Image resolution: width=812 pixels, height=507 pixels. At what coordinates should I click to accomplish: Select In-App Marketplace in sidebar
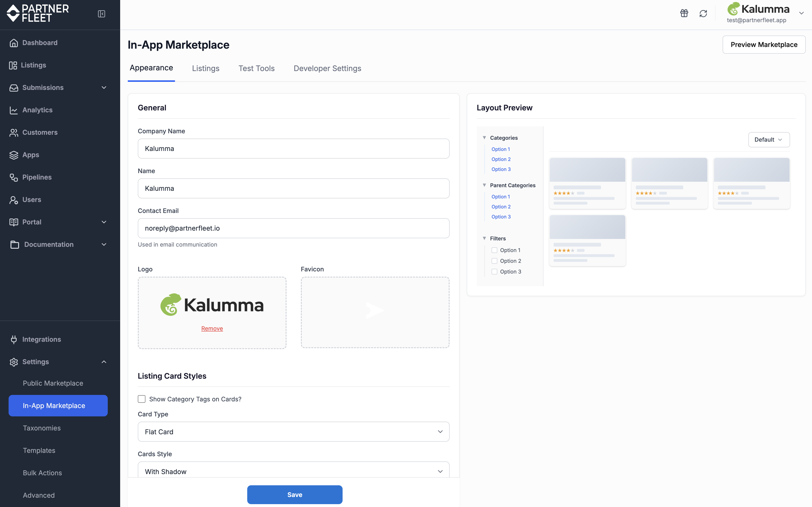tap(58, 406)
